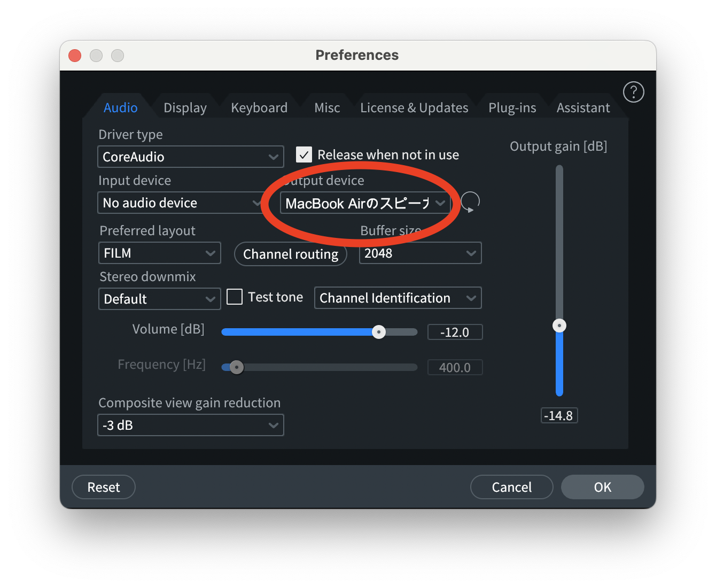Open the Stereo downmix Default dropdown

pos(159,299)
